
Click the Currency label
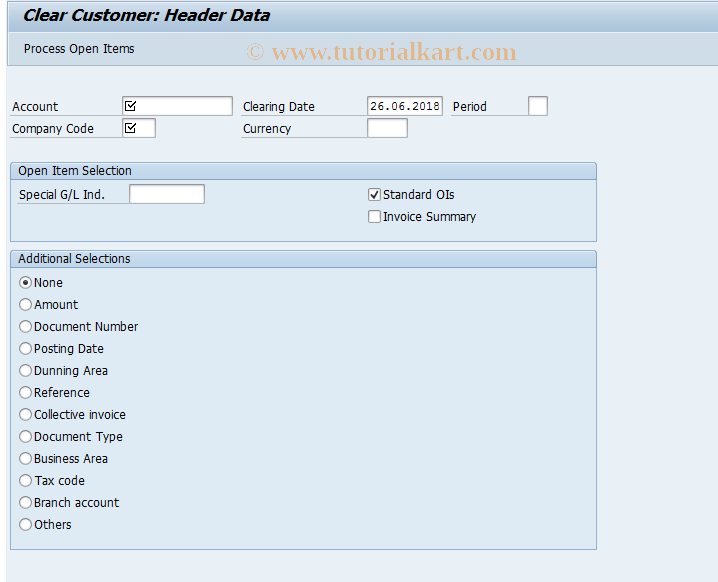(x=267, y=129)
